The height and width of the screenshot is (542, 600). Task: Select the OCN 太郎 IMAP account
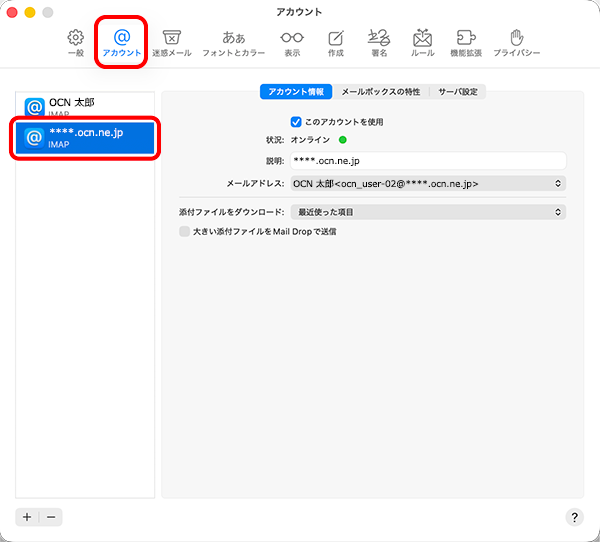87,106
